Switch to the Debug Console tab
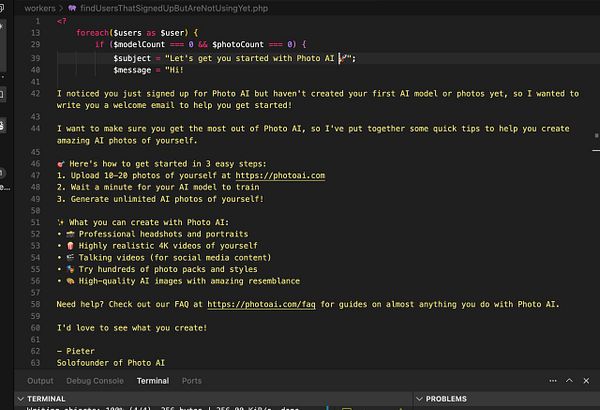This screenshot has height=410, width=600. 95,381
